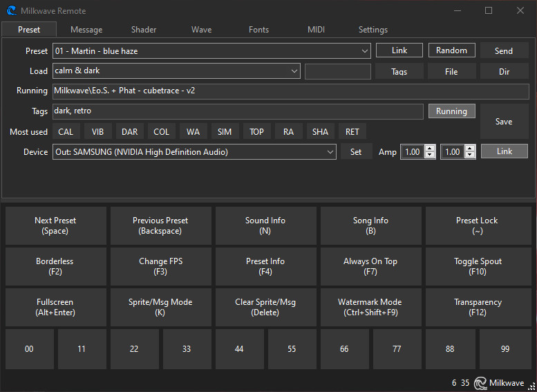The width and height of the screenshot is (537, 392).
Task: Toggle Borderless (F2) mode
Action: [55, 266]
